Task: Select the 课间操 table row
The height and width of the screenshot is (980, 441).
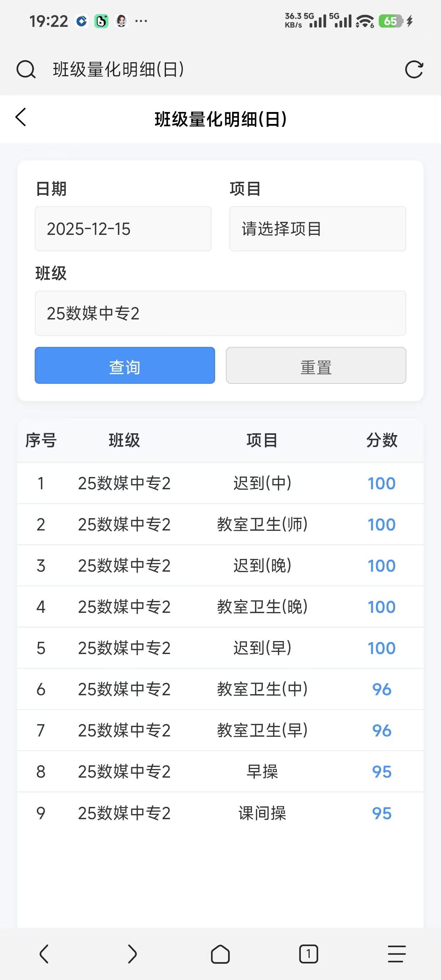Action: 262,813
